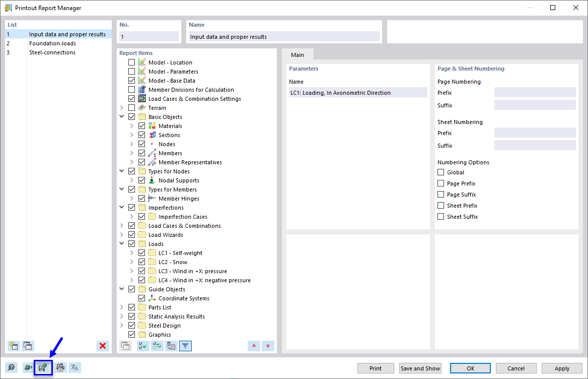Click the Save and Show button
The image size is (588, 379).
coord(420,368)
